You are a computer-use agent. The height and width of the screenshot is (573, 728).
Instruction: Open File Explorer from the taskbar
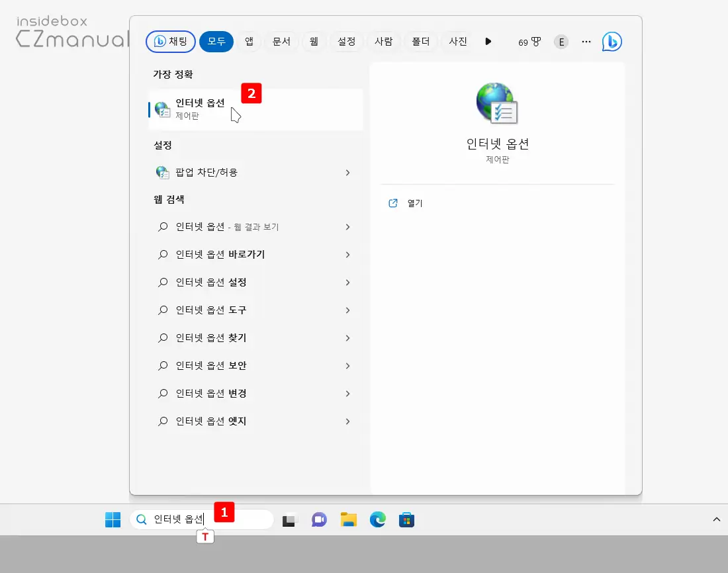pyautogui.click(x=348, y=519)
